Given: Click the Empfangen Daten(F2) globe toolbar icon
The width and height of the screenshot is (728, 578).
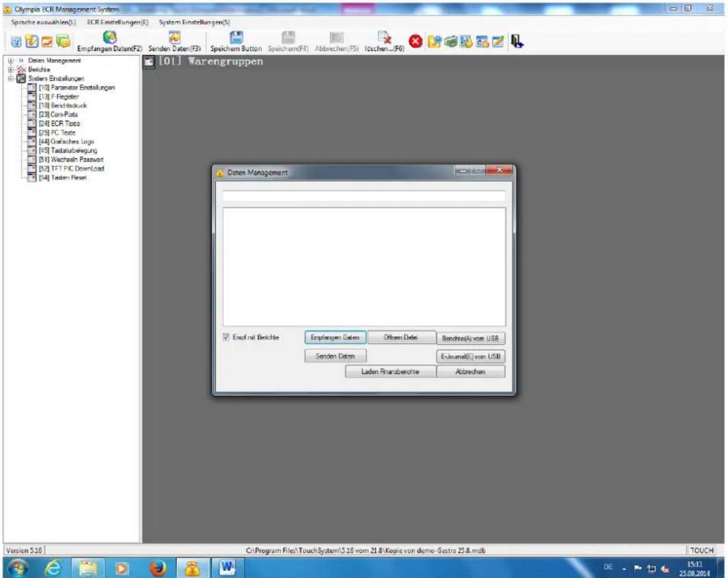Looking at the screenshot, I should [110, 37].
